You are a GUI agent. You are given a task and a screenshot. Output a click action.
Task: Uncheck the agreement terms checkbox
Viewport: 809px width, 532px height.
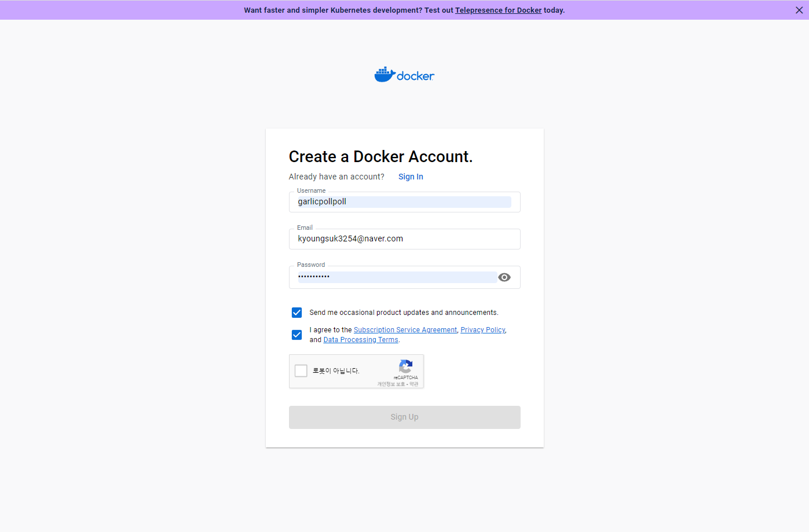(x=296, y=335)
